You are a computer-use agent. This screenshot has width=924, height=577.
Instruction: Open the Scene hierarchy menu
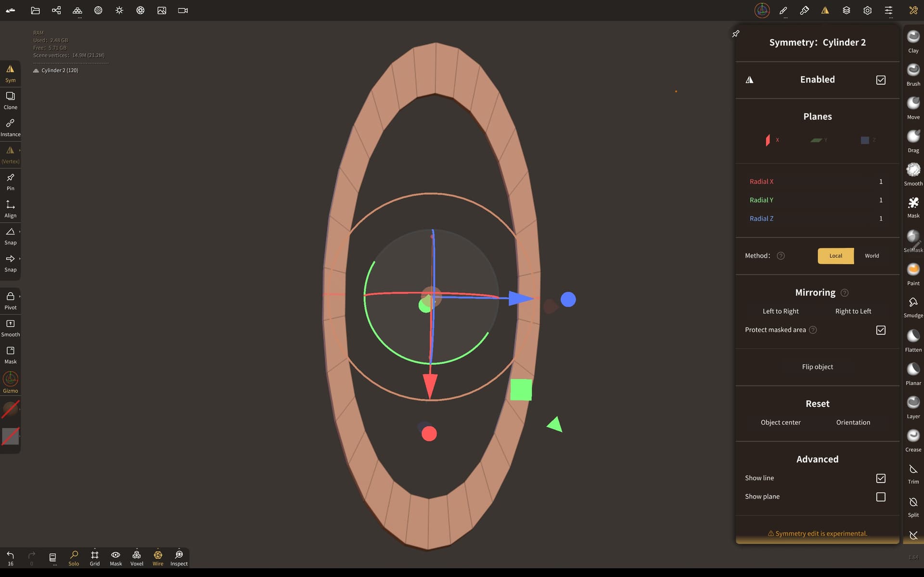[x=56, y=10]
